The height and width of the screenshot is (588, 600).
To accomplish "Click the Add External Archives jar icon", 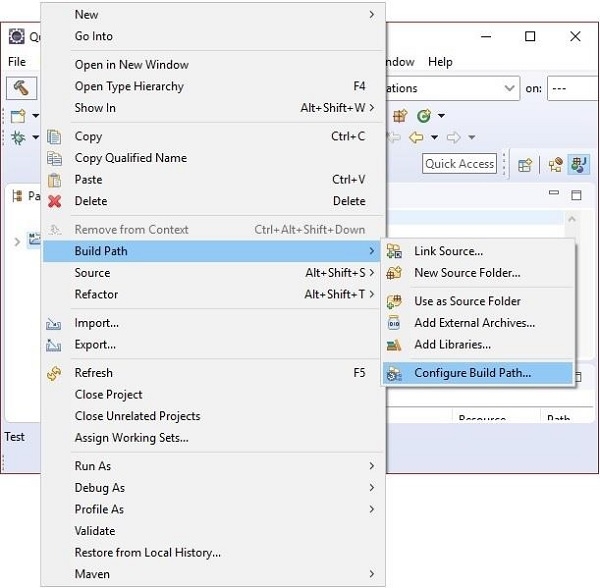I will 394,323.
